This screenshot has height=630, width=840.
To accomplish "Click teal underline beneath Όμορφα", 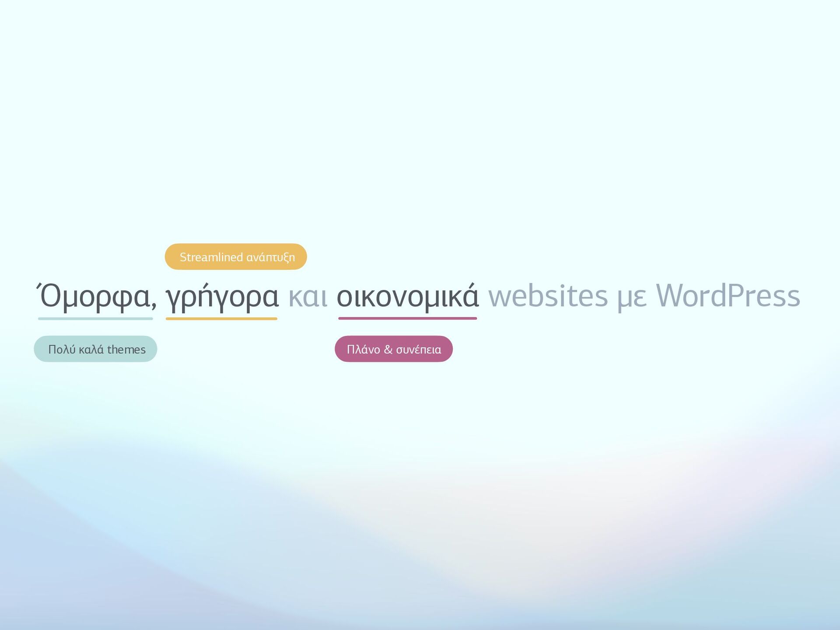I will [95, 318].
